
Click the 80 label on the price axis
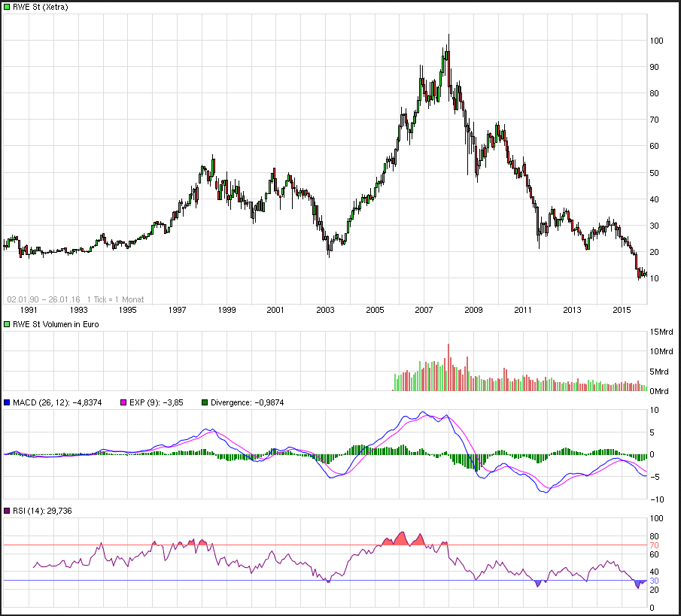[654, 93]
